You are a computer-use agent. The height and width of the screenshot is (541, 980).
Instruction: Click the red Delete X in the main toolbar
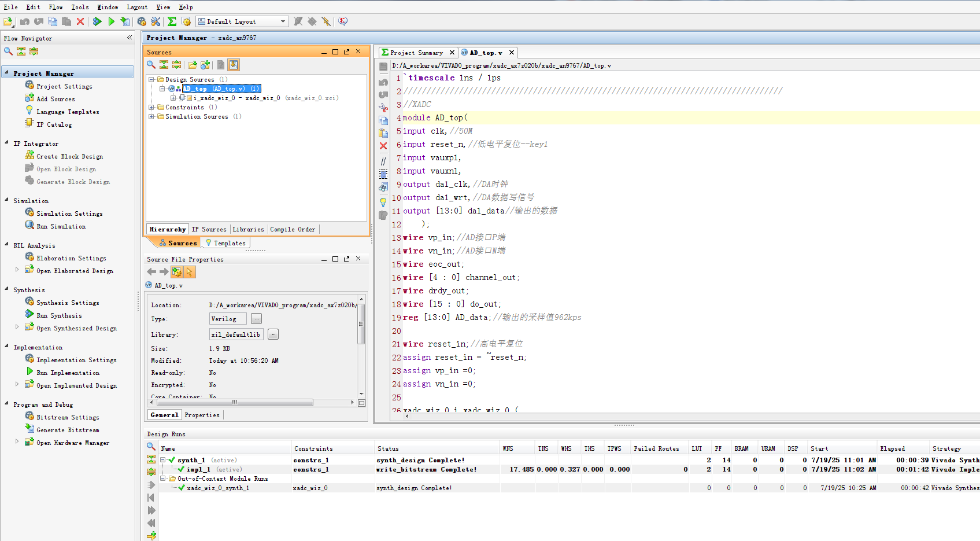[x=80, y=21]
